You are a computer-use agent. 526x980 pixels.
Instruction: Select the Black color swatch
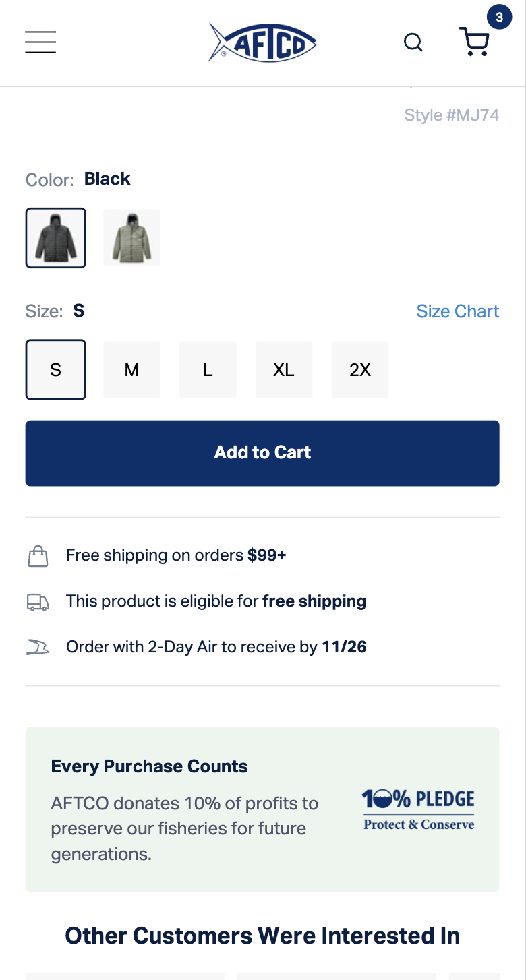tap(55, 238)
